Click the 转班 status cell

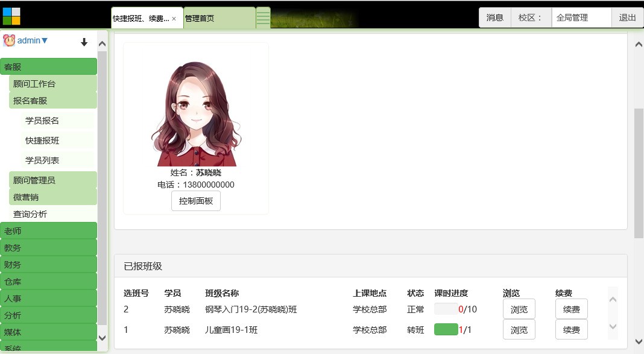coord(415,330)
